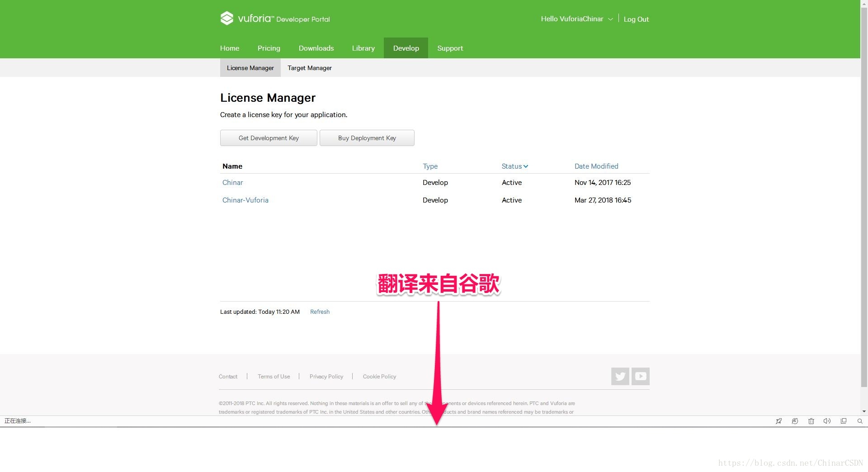Click the Vuforia logo icon

point(226,19)
